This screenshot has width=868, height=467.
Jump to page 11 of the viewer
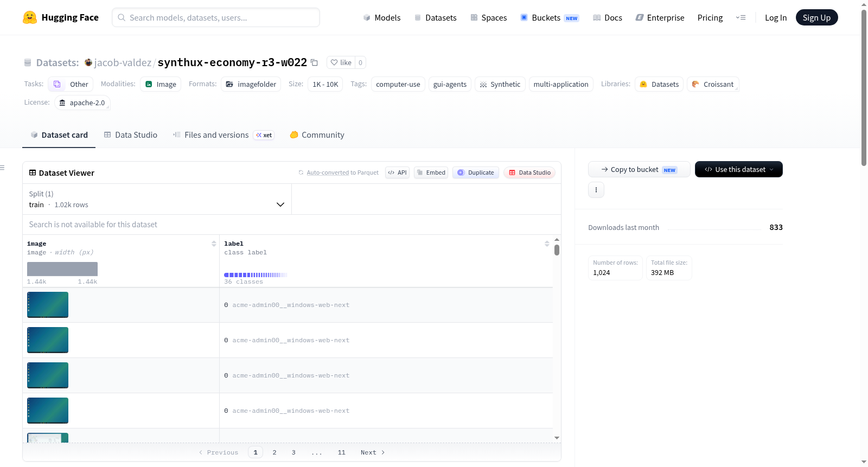(x=341, y=452)
